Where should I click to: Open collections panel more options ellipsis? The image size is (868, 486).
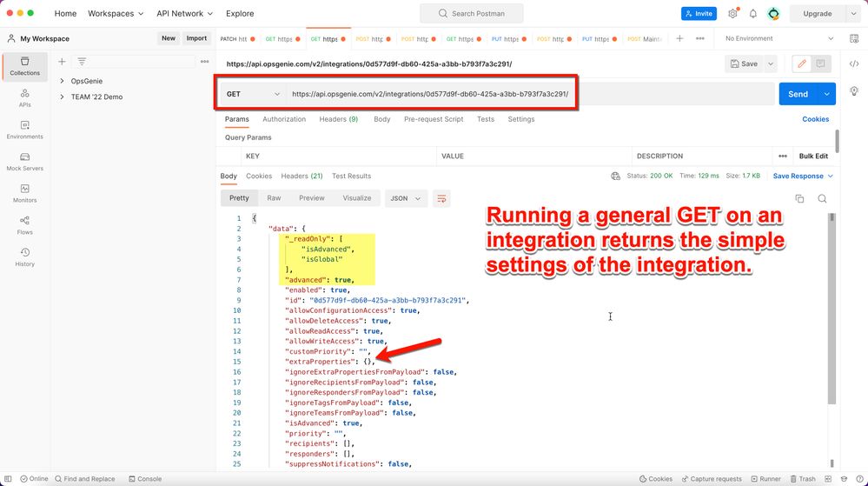pyautogui.click(x=205, y=62)
